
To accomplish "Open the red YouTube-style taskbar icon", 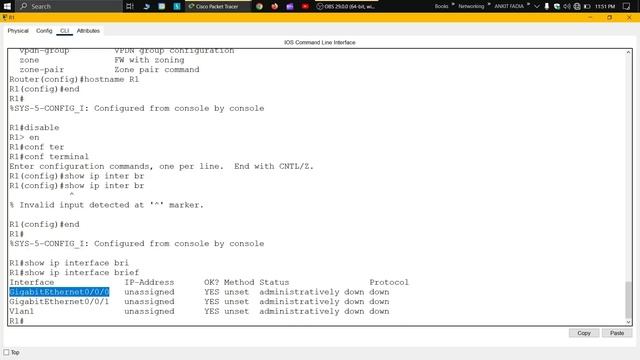I will point(305,6).
